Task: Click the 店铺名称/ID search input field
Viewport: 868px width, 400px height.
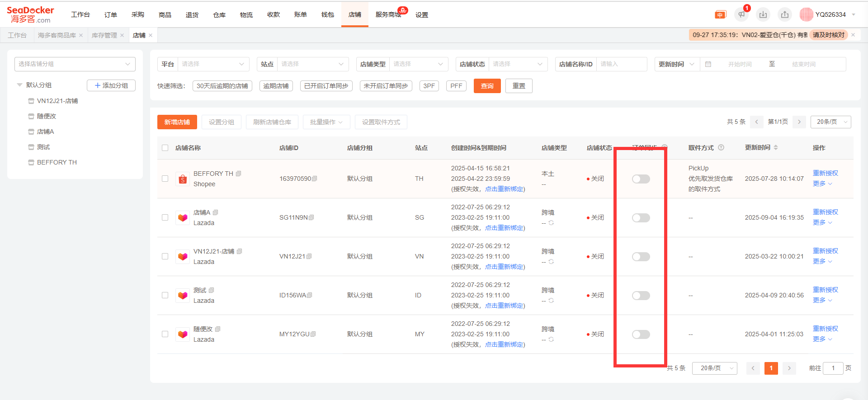Action: pos(621,64)
